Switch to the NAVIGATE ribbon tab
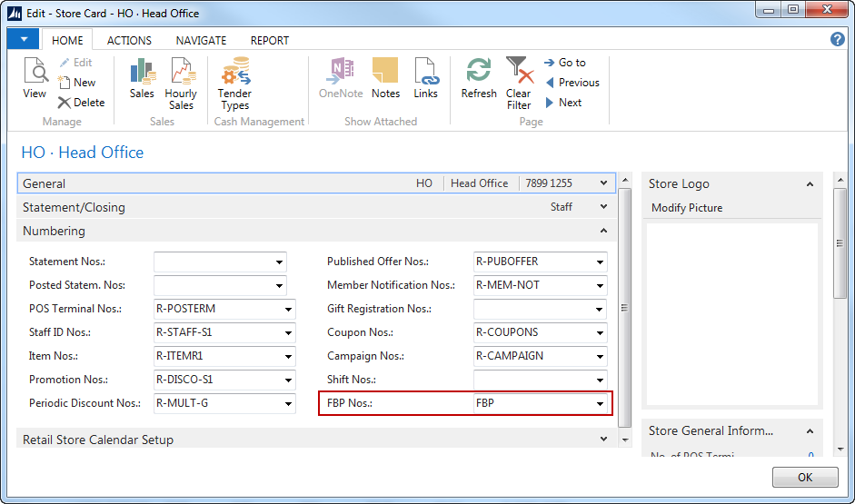This screenshot has height=504, width=855. (x=201, y=40)
